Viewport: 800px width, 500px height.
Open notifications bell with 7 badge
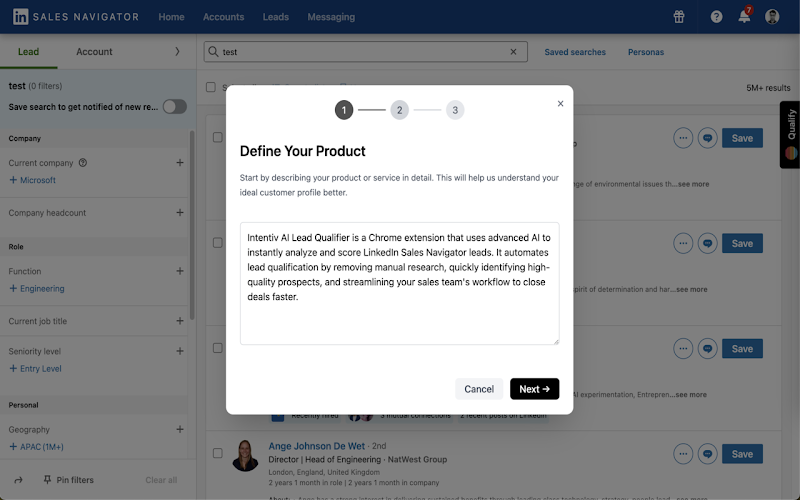click(x=744, y=16)
